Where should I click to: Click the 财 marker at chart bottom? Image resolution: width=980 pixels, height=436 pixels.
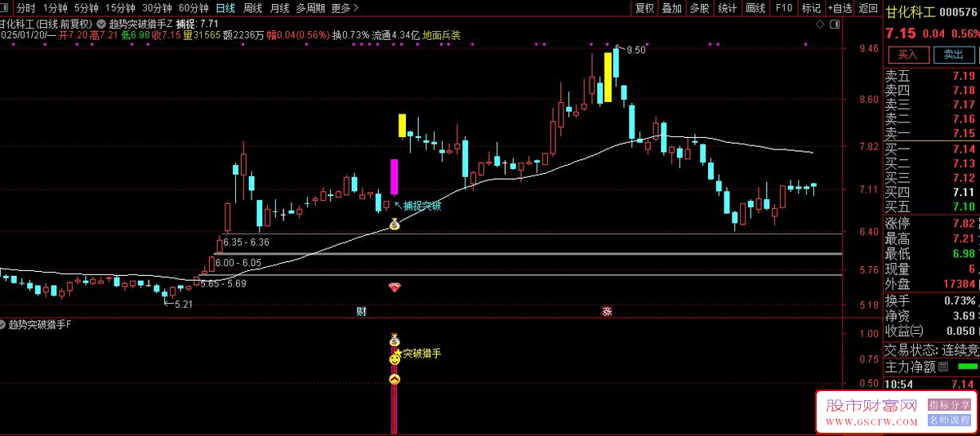point(361,311)
